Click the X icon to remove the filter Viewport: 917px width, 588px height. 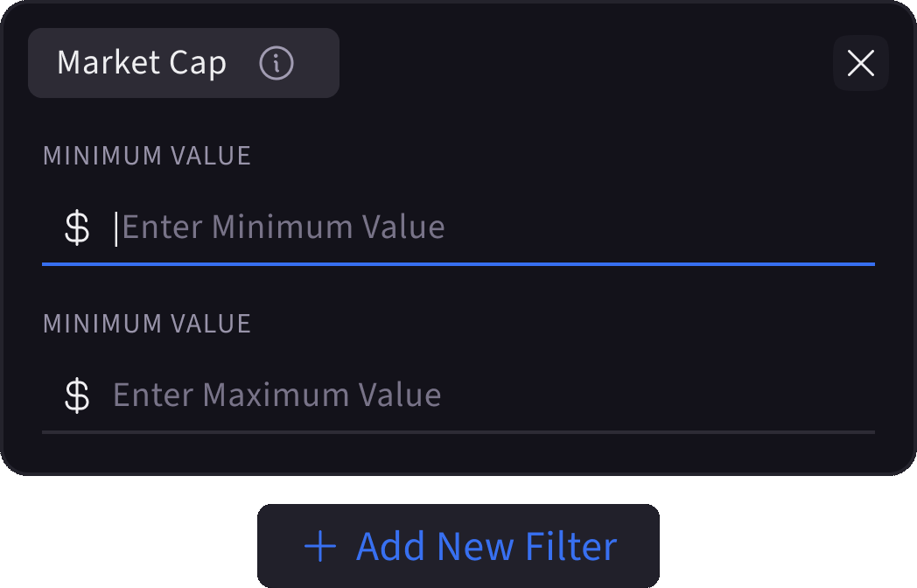tap(860, 63)
